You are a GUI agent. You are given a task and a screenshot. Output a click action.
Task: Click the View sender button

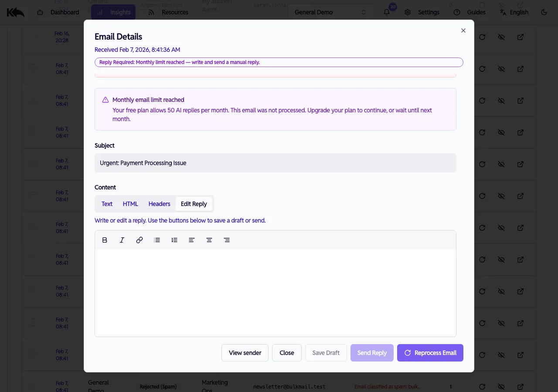pos(245,353)
